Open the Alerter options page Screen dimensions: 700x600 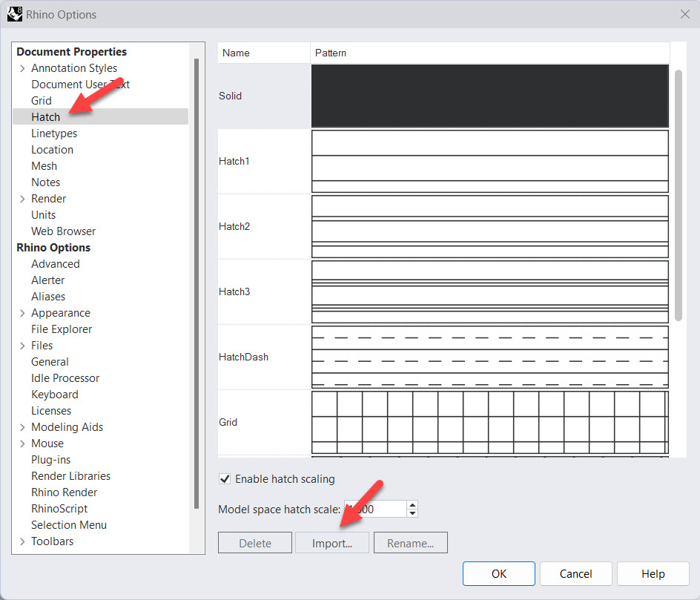click(47, 280)
